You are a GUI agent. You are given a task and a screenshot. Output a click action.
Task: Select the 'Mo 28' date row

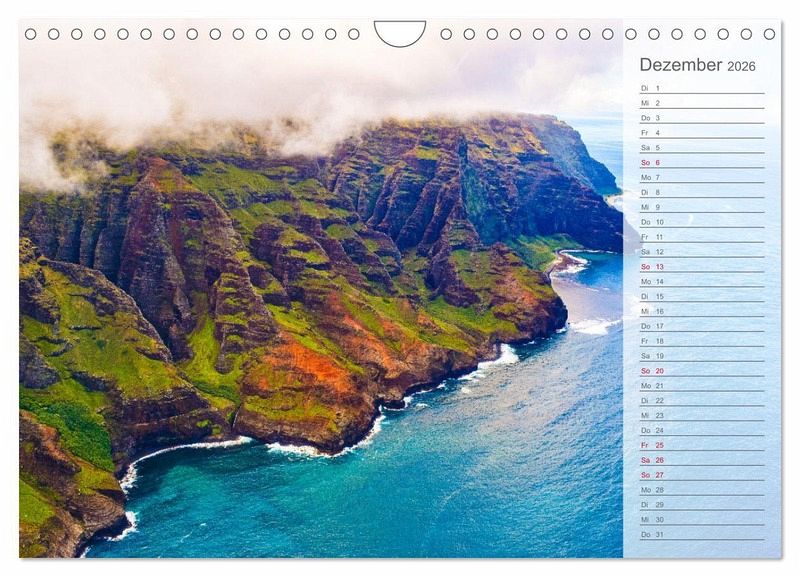[702, 490]
